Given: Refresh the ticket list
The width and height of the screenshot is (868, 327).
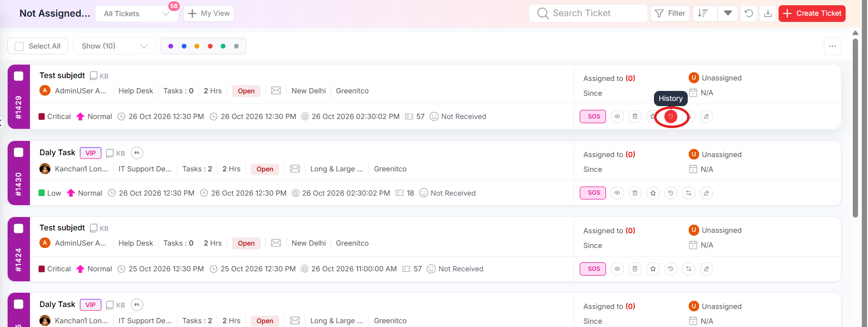Looking at the screenshot, I should (x=749, y=13).
